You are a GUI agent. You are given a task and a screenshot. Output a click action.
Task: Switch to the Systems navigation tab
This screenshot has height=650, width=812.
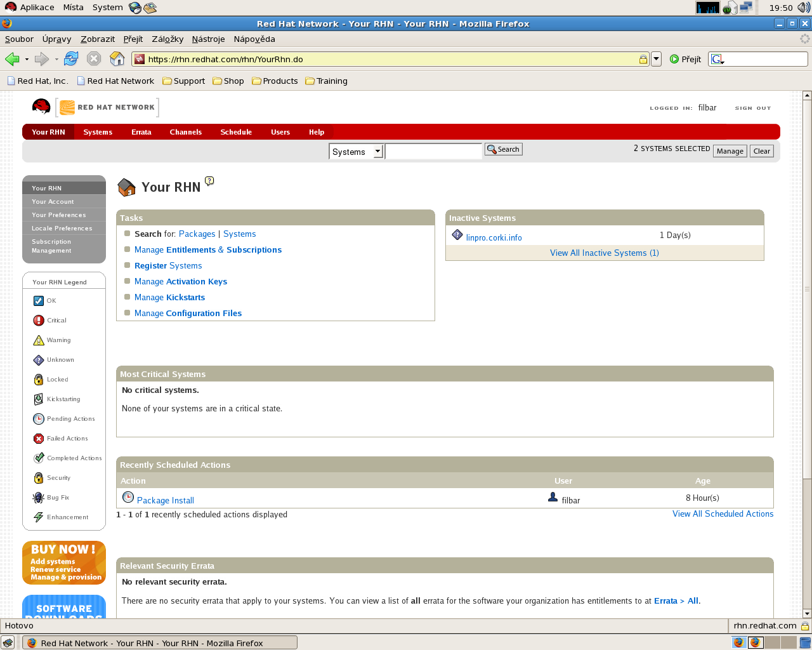(98, 132)
